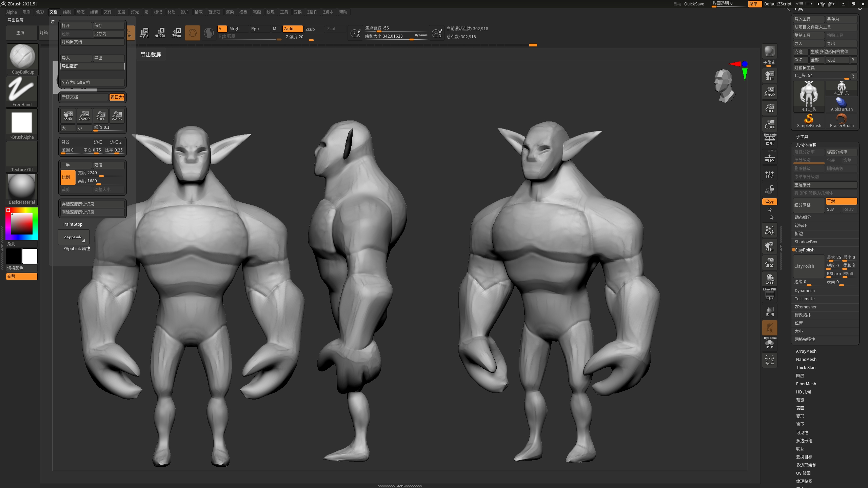Open the 渲染 render menu

(x=230, y=12)
